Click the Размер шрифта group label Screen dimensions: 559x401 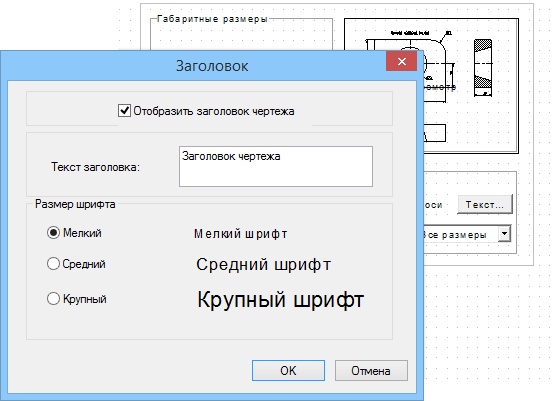[x=75, y=204]
